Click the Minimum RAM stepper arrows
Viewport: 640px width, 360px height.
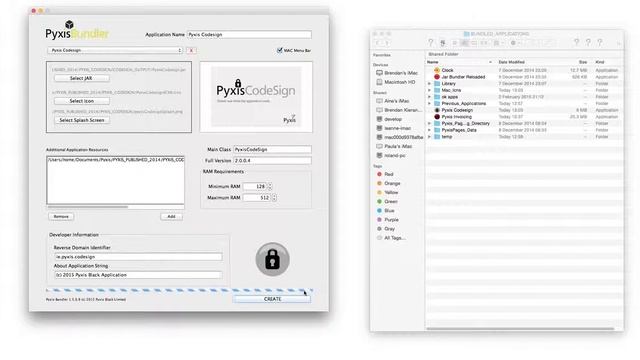pyautogui.click(x=270, y=187)
